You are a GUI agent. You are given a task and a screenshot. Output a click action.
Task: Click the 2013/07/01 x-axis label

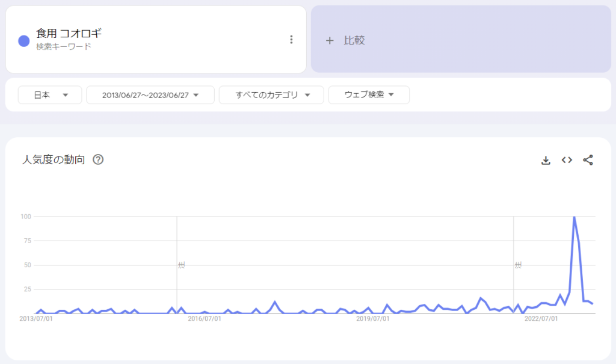tap(37, 318)
